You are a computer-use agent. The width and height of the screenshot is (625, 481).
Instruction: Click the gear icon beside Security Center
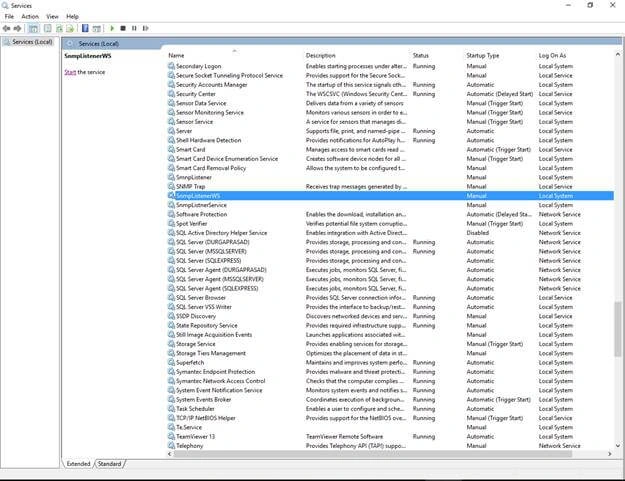pos(171,94)
